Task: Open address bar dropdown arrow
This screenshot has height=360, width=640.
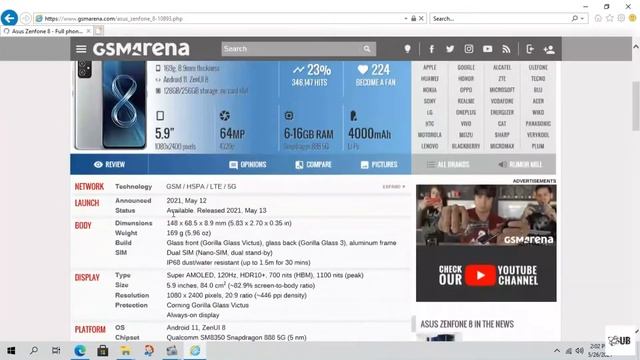Action: pos(406,18)
